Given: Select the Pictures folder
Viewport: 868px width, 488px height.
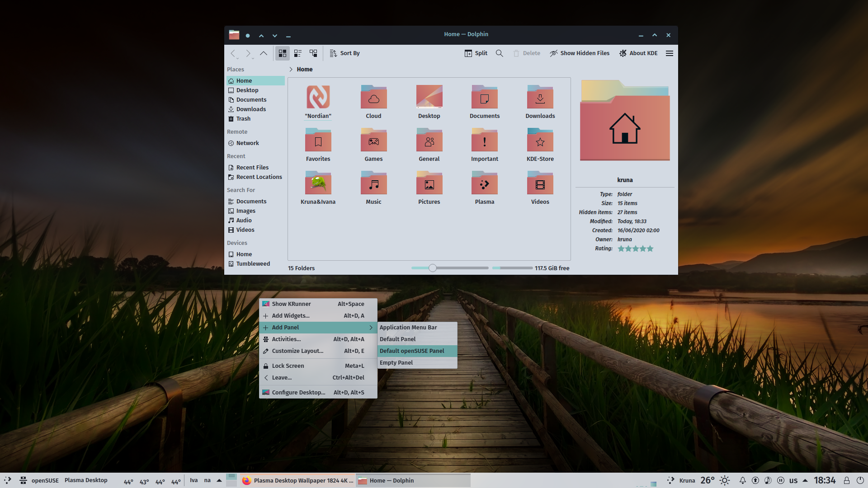Looking at the screenshot, I should [x=429, y=183].
